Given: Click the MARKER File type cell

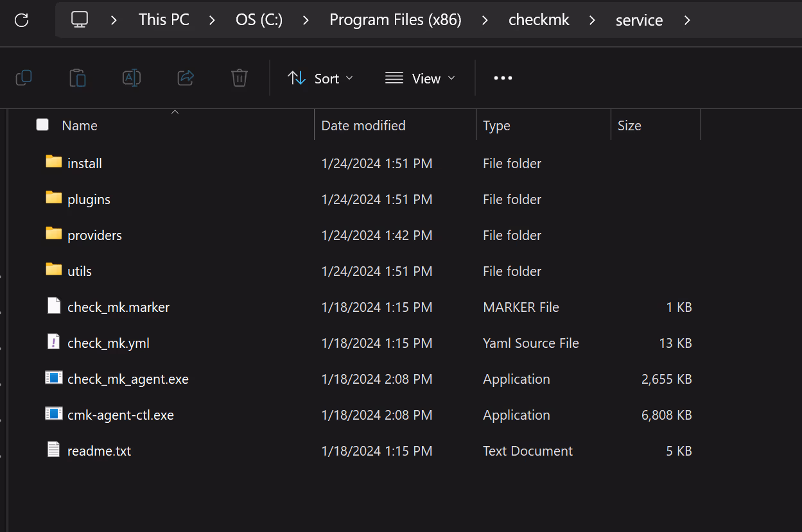Looking at the screenshot, I should pos(521,307).
